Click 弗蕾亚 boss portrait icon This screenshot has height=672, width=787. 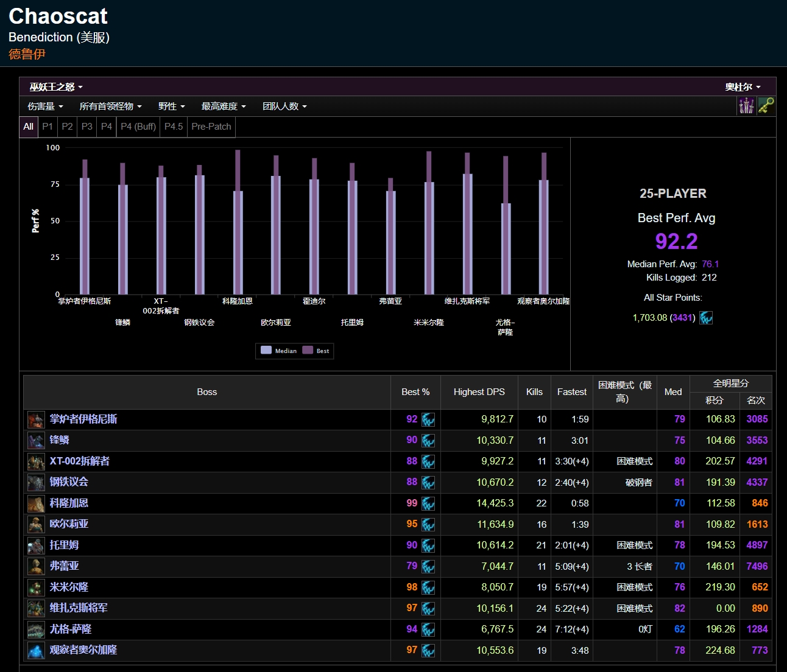coord(36,566)
